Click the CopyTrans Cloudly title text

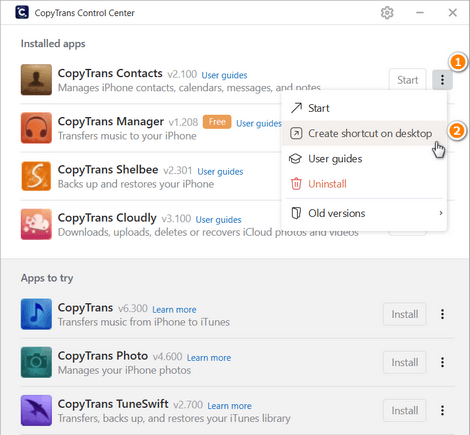coord(107,218)
